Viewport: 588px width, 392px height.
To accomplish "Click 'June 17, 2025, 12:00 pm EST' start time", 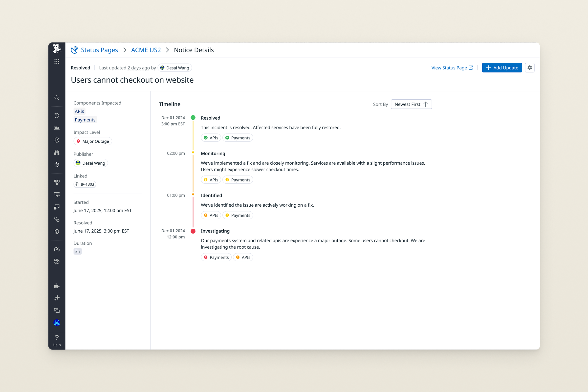I will coord(103,211).
